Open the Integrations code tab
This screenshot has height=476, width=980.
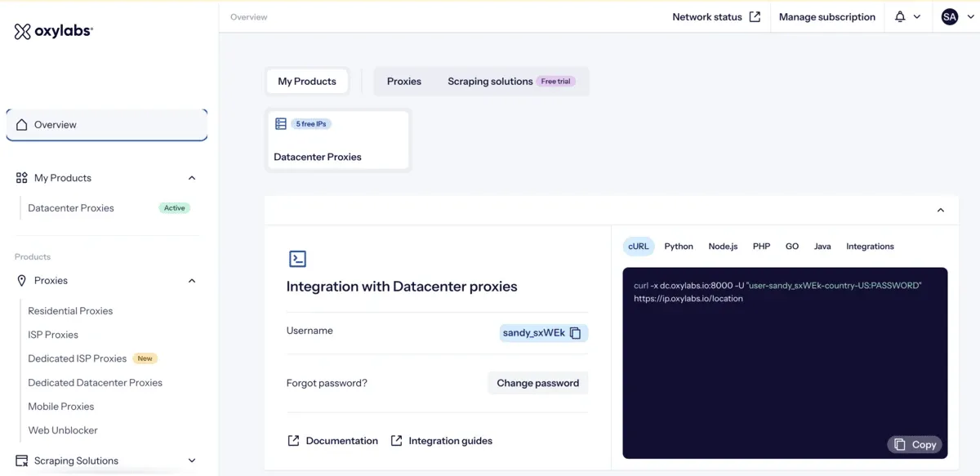click(870, 246)
